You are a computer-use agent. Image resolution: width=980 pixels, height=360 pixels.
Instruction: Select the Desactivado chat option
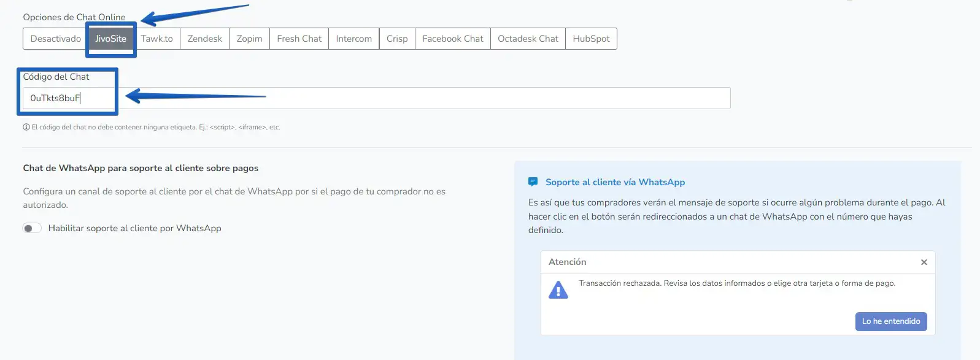coord(55,39)
